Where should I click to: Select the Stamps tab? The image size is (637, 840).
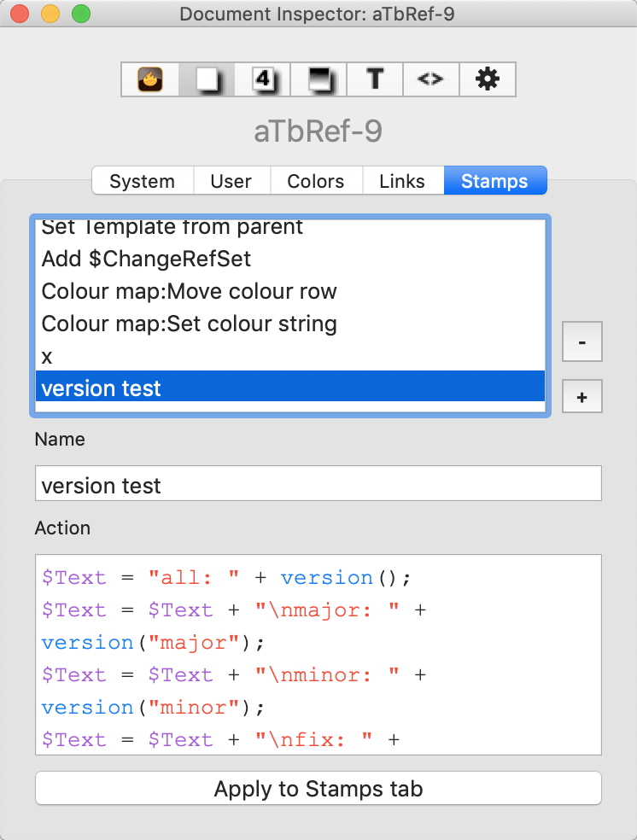click(494, 181)
